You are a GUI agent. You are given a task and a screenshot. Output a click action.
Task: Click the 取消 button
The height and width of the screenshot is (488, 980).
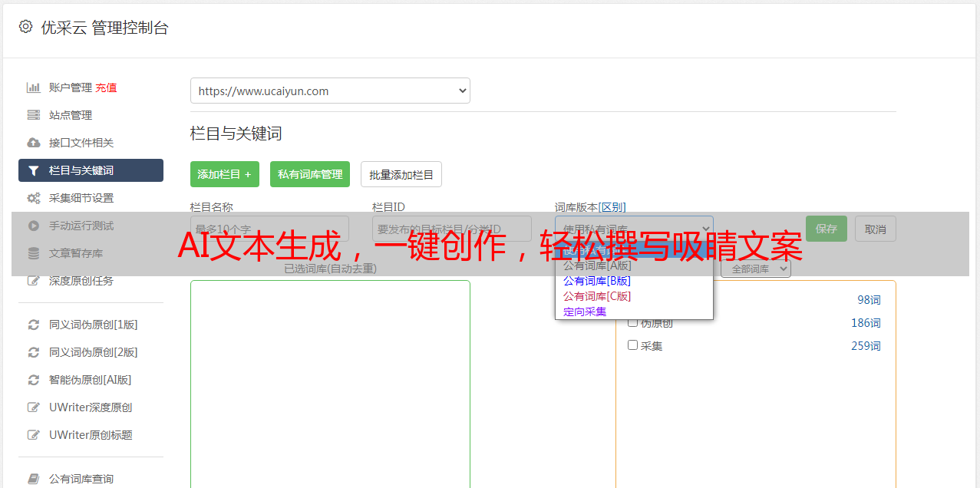pyautogui.click(x=876, y=229)
